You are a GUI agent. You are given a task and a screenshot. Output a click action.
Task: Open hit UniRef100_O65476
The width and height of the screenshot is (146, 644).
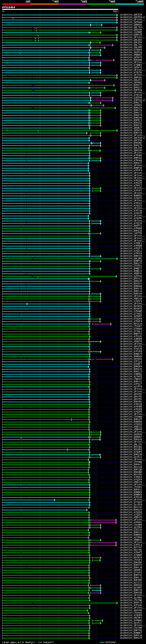point(131,130)
